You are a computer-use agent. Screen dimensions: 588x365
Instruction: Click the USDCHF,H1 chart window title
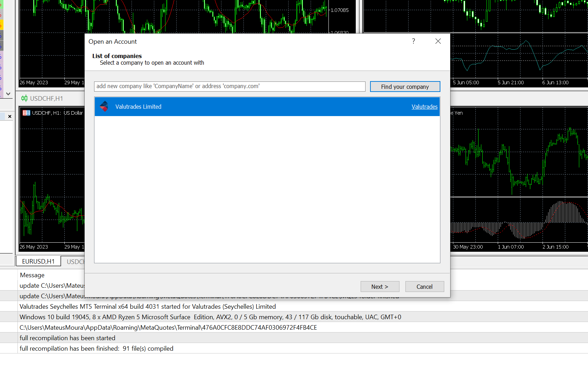pos(47,99)
